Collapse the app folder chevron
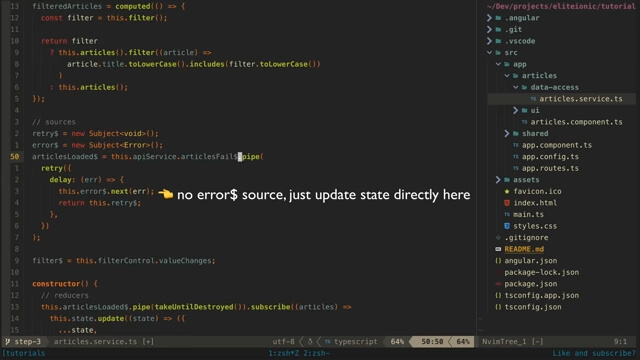This screenshot has width=640, height=360. pos(498,64)
